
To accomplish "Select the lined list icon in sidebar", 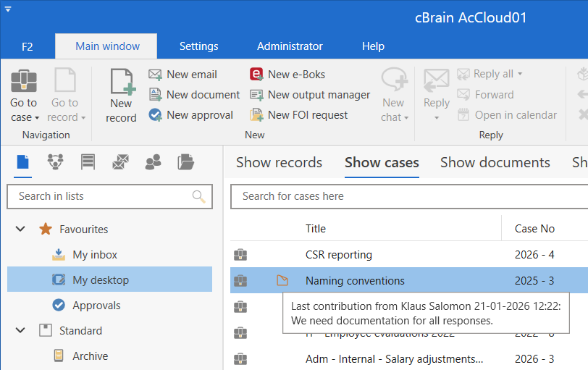I will point(88,162).
